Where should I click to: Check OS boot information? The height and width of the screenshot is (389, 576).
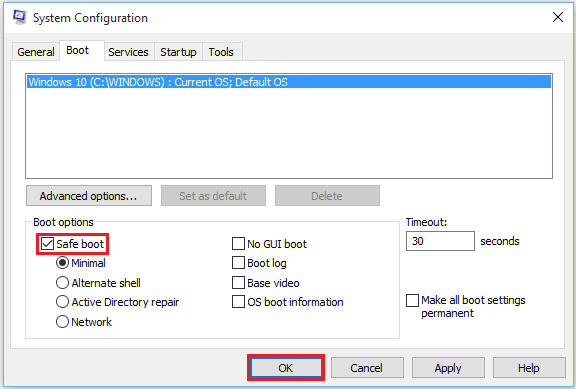[238, 302]
